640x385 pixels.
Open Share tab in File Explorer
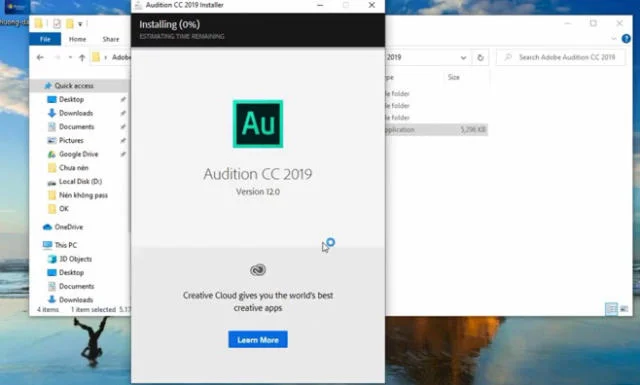click(x=111, y=39)
